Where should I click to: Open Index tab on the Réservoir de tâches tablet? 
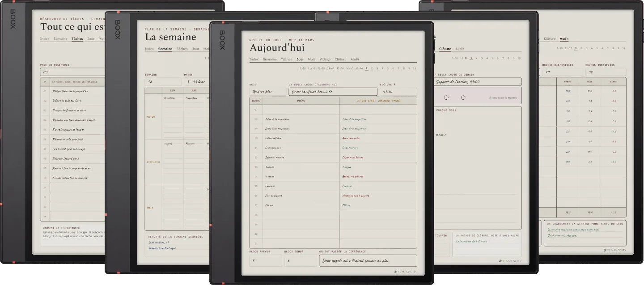click(x=45, y=38)
